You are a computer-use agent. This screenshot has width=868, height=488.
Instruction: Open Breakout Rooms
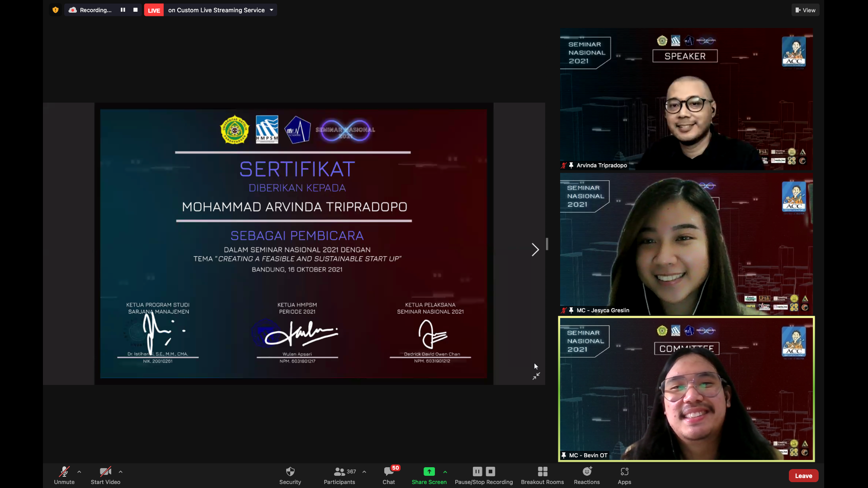(542, 475)
